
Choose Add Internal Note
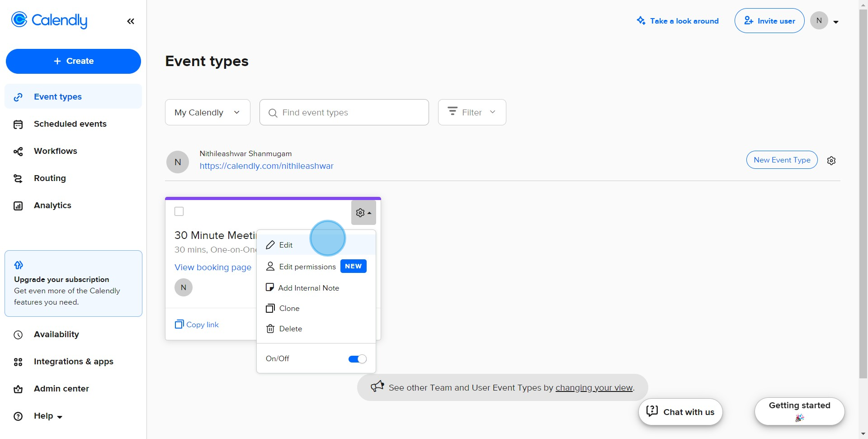[x=316, y=288]
